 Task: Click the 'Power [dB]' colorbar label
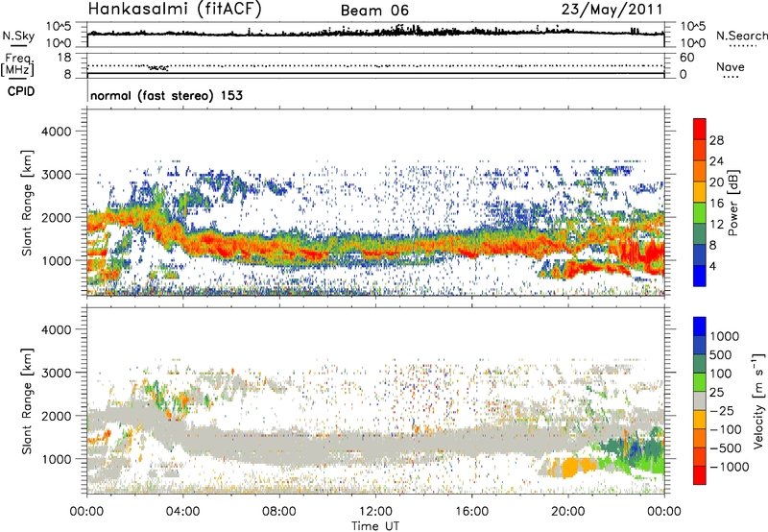(732, 203)
